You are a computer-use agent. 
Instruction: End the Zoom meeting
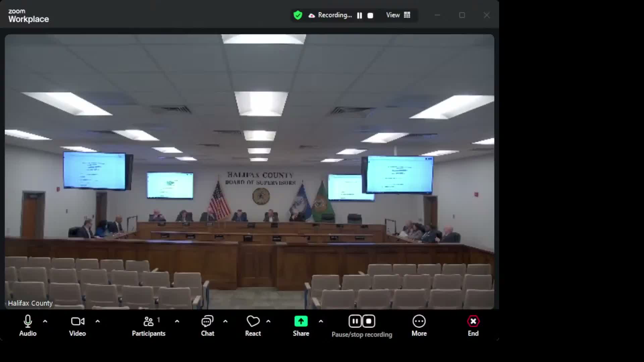pyautogui.click(x=473, y=321)
